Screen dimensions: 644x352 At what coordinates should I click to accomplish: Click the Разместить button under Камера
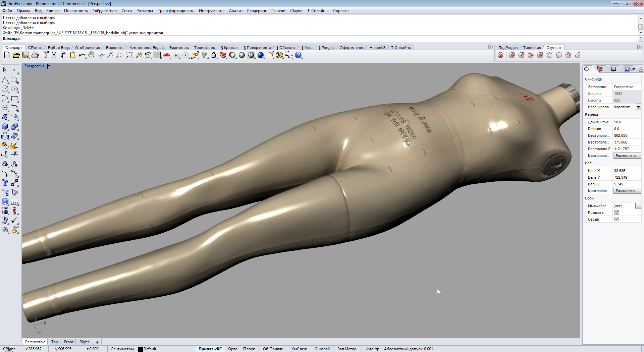(627, 156)
